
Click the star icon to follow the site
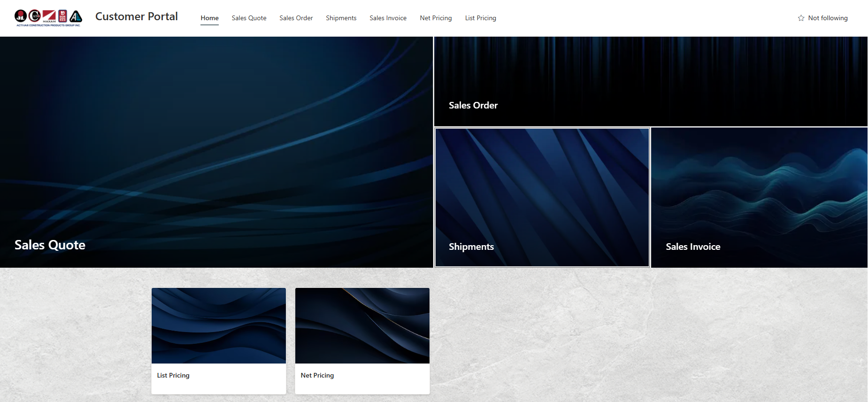click(801, 18)
